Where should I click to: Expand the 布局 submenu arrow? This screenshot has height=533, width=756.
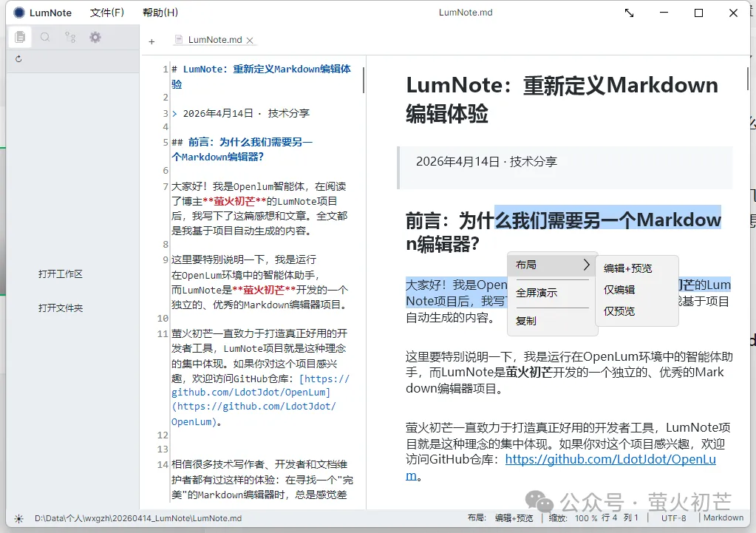(586, 265)
